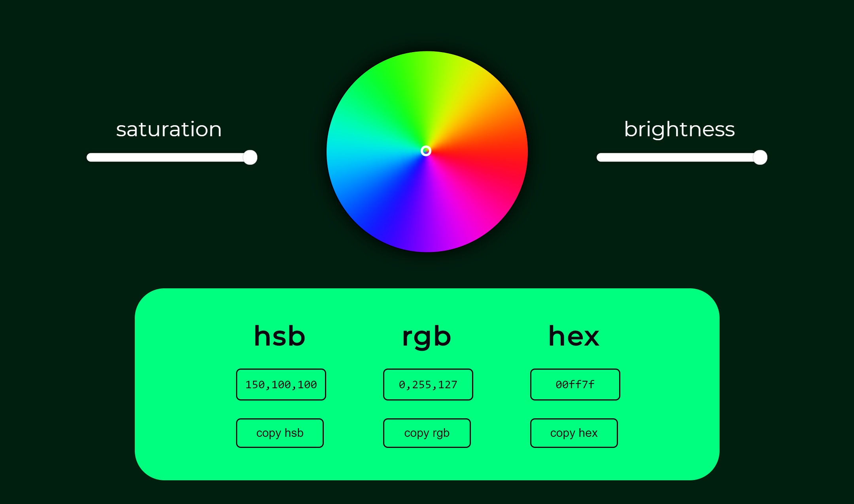Click the copy rgb button

click(x=427, y=433)
